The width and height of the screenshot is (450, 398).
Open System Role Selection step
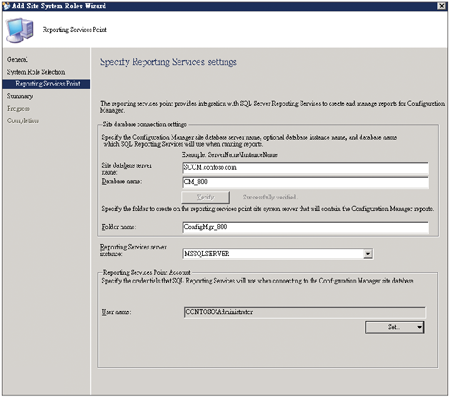point(36,72)
